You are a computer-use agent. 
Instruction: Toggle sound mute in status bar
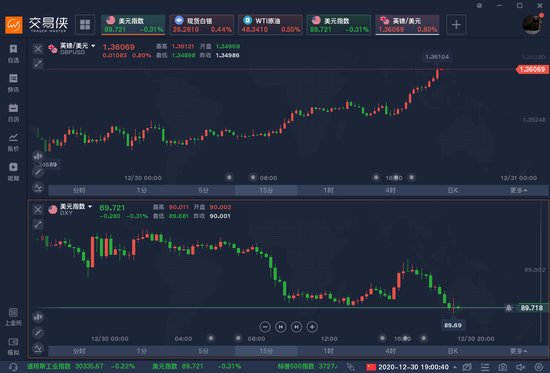pyautogui.click(x=521, y=367)
